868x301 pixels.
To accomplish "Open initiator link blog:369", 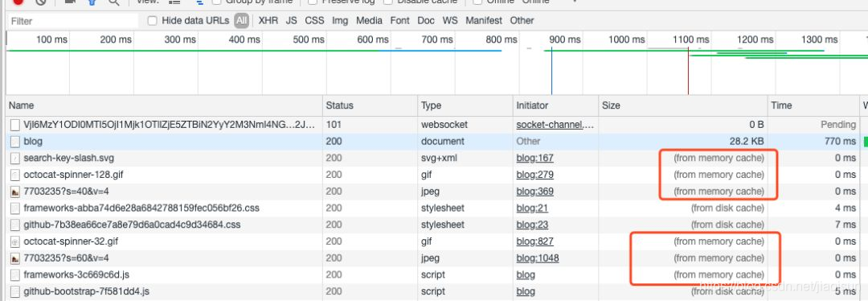I will click(534, 192).
